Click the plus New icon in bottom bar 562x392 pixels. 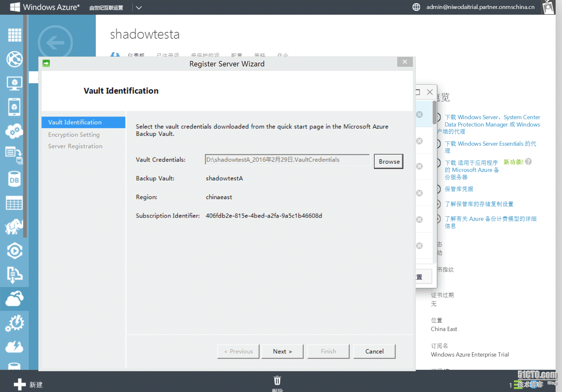tap(20, 384)
